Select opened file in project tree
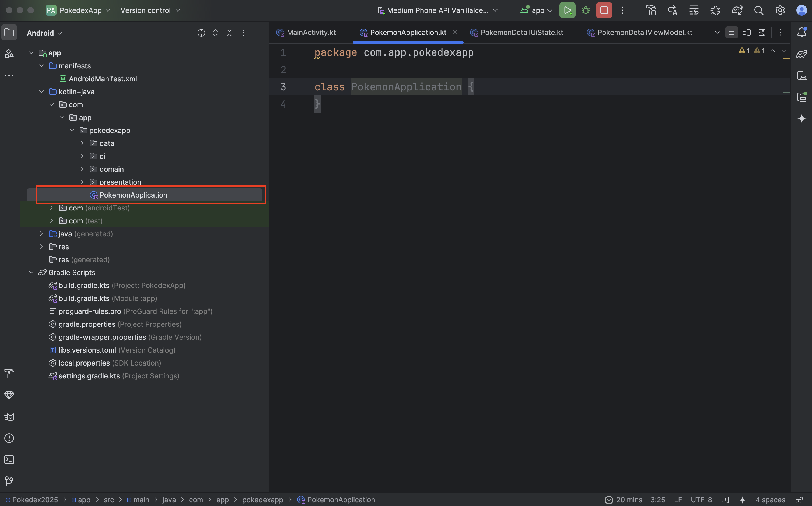The image size is (812, 506). click(201, 33)
